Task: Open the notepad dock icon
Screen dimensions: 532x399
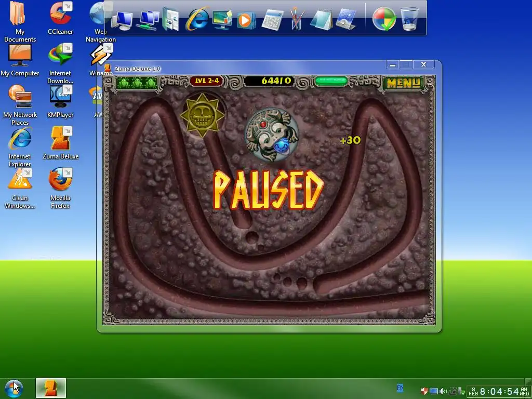Action: point(321,20)
